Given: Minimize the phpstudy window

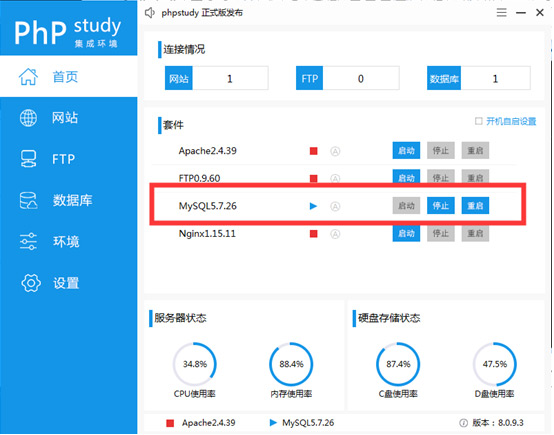Looking at the screenshot, I should tap(521, 13).
